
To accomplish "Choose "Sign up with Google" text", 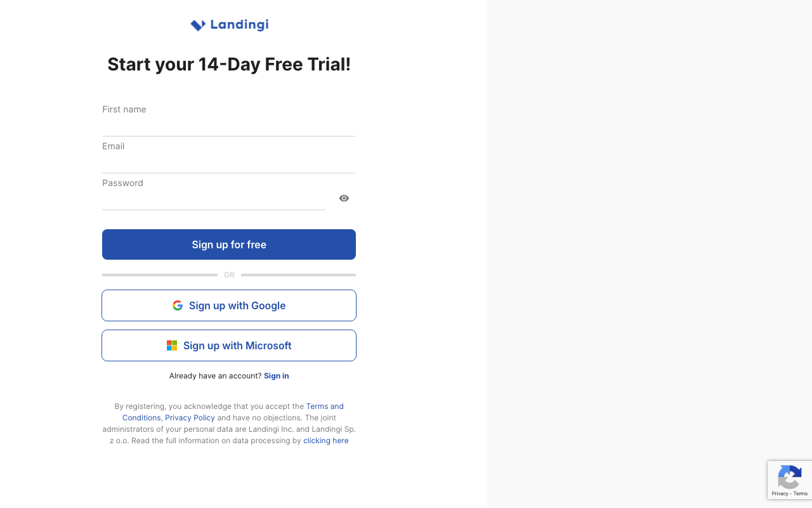I will click(237, 305).
